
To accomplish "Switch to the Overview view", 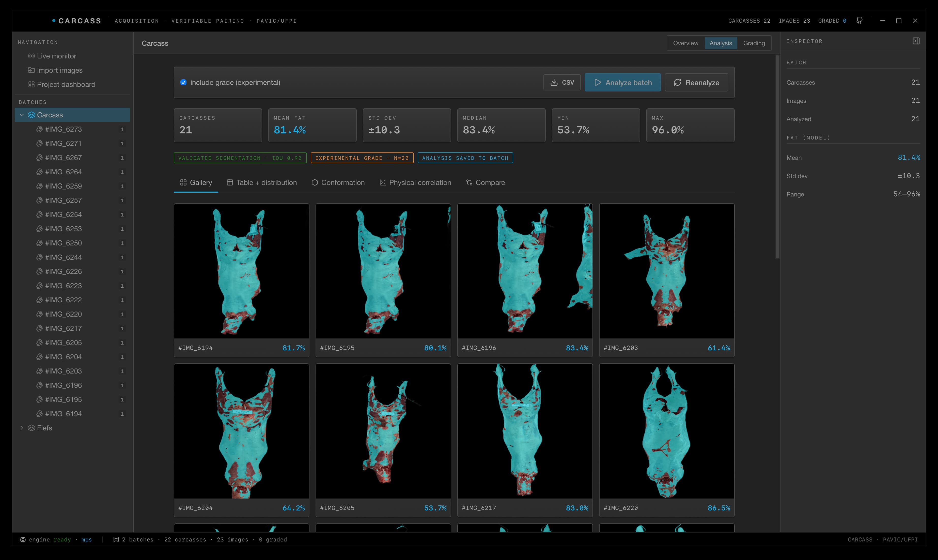I will pos(685,43).
